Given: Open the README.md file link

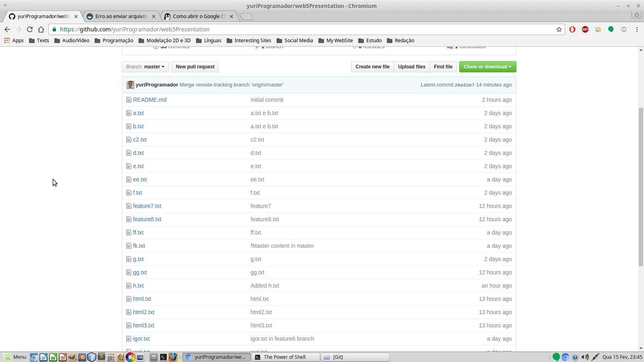Looking at the screenshot, I should click(150, 100).
